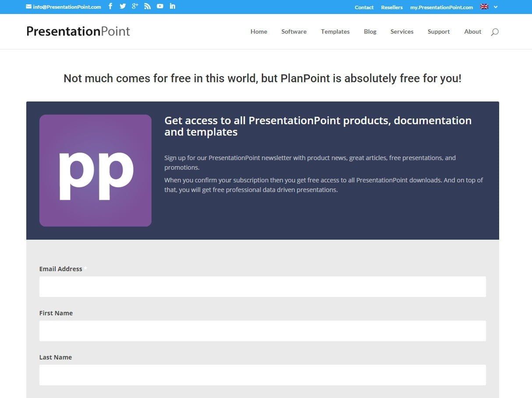
Task: Click the info@PresentationPoint.com email link
Action: (63, 7)
